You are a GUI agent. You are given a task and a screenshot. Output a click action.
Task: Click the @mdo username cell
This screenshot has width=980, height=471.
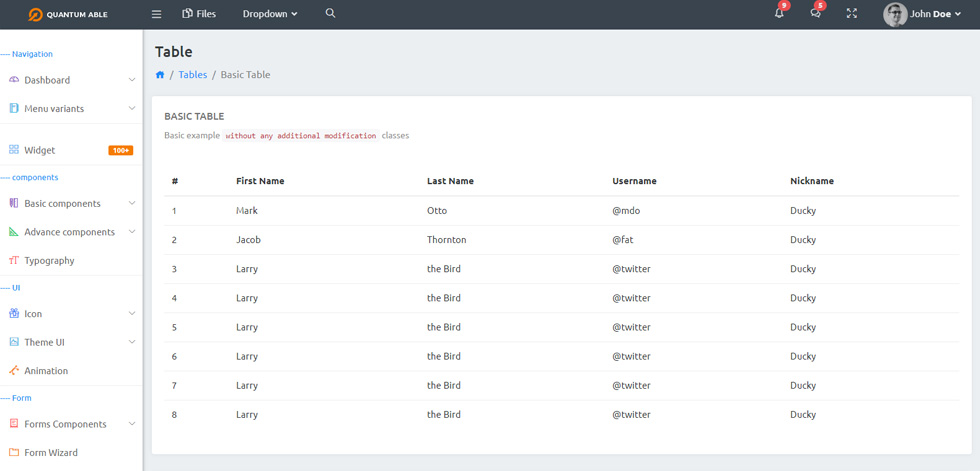626,211
